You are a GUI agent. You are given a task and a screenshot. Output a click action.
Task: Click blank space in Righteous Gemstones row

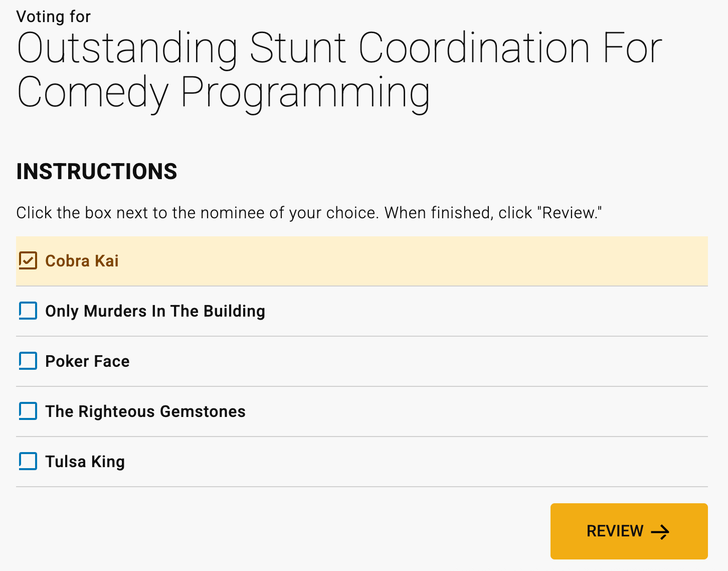coord(451,411)
